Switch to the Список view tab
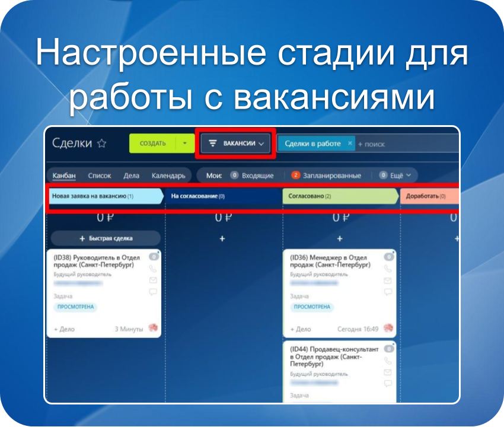504x427 pixels. click(x=100, y=176)
